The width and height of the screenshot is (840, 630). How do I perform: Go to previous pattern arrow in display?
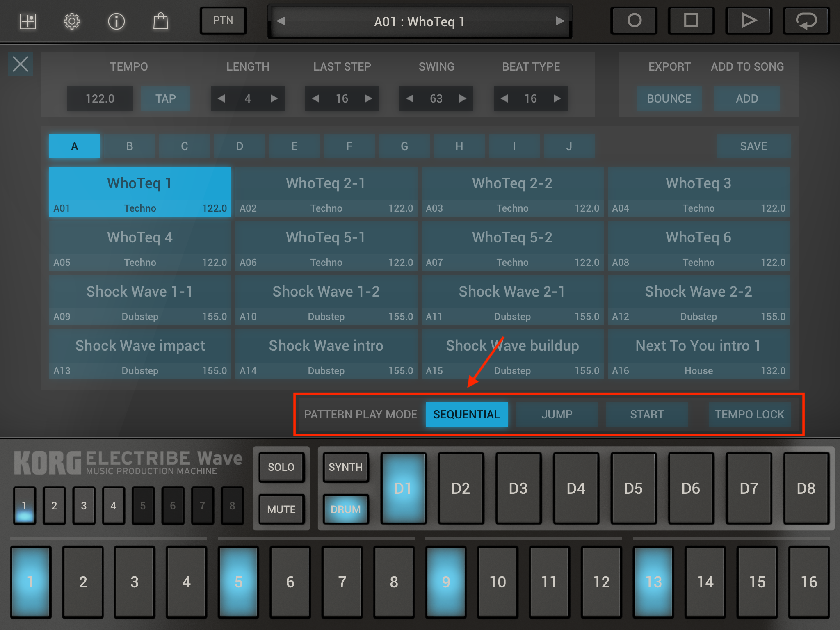(x=281, y=21)
